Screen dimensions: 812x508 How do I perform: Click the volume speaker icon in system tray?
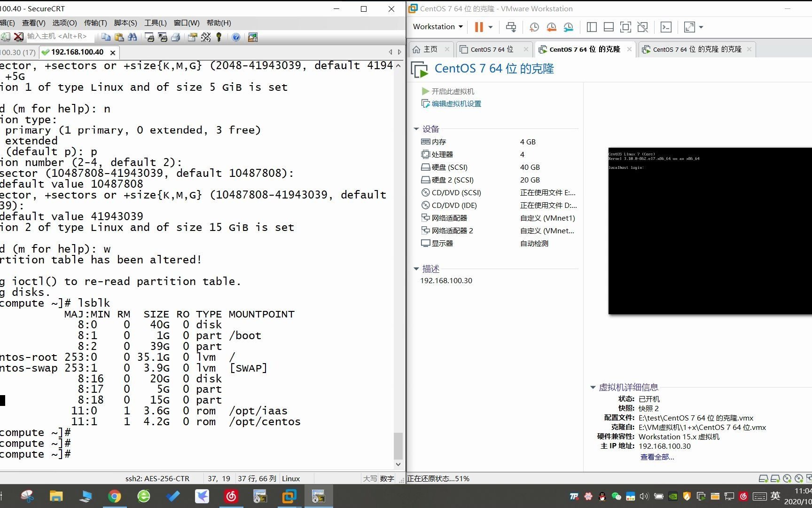644,496
